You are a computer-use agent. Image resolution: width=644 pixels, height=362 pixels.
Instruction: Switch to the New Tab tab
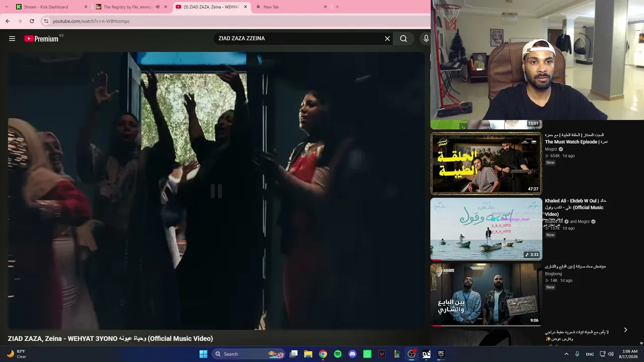pos(291,7)
